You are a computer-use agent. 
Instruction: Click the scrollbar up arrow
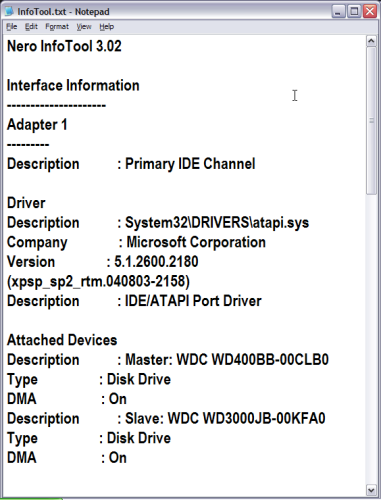pos(371,41)
